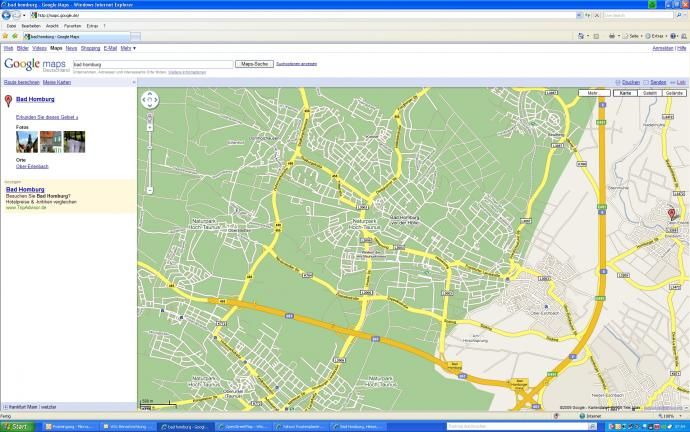690x432 pixels.
Task: Click the IE print icon
Action: coord(612,36)
